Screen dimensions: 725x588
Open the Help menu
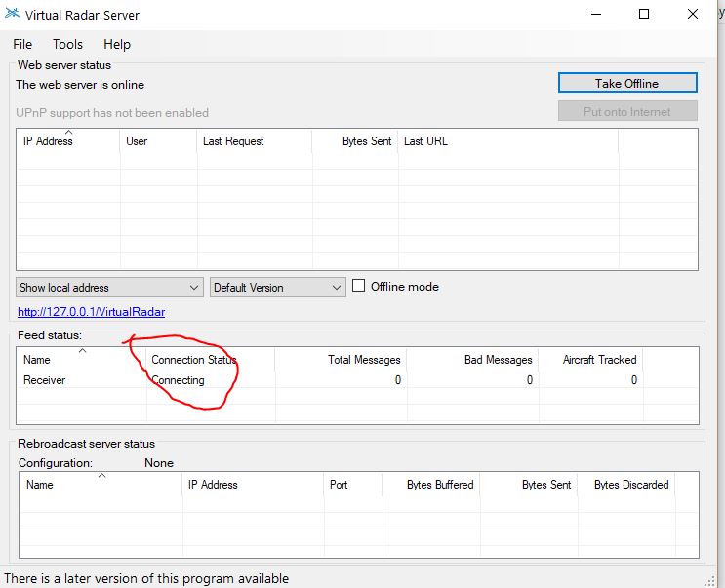pyautogui.click(x=117, y=44)
